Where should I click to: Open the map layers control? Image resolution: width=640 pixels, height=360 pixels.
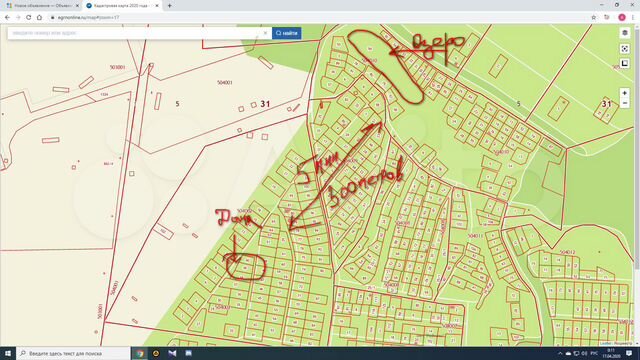624,33
